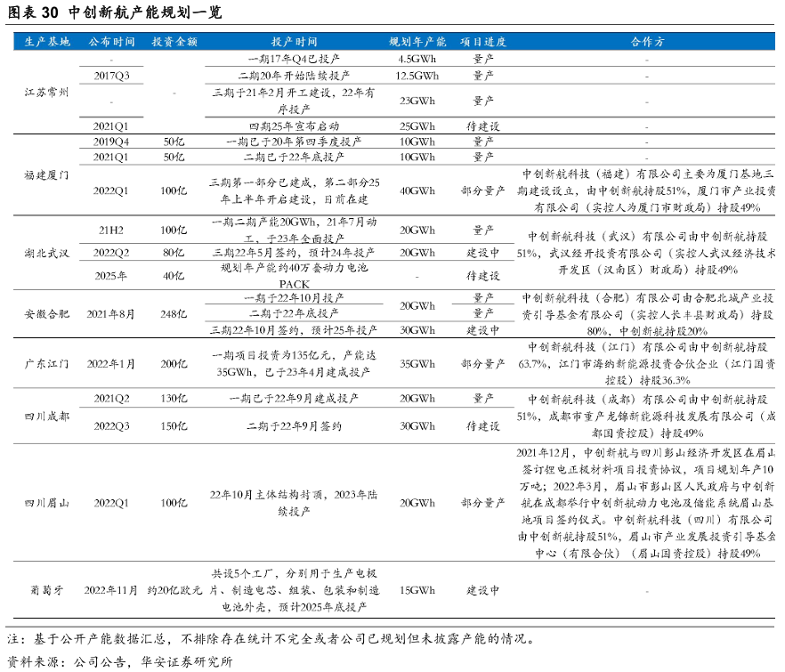785x672 pixels.
Task: Click the '待建设' status in 江苏常州 row
Action: (x=483, y=126)
